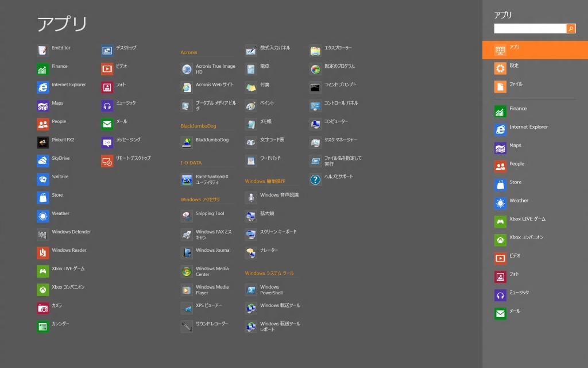Open Weather in the apps list
Screen dimensions: 588x368
click(x=42, y=216)
